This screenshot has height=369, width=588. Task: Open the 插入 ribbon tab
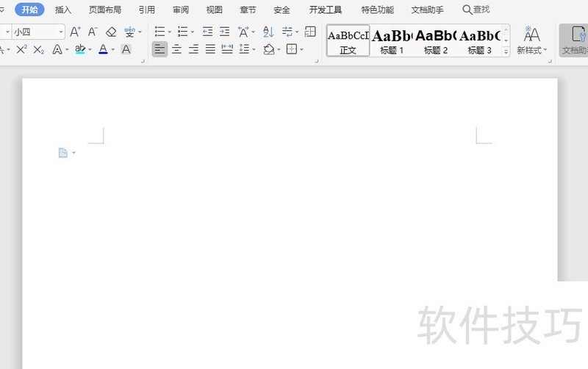(x=63, y=10)
